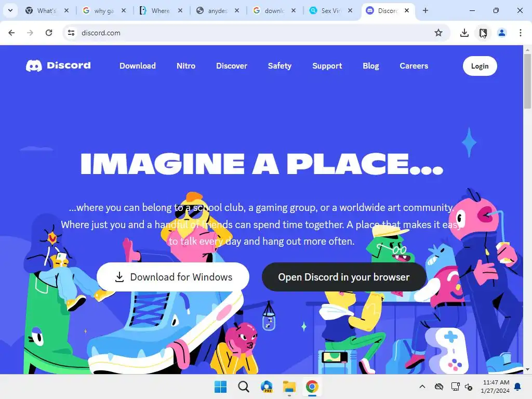
Task: Show hidden system tray icons
Action: (x=422, y=387)
